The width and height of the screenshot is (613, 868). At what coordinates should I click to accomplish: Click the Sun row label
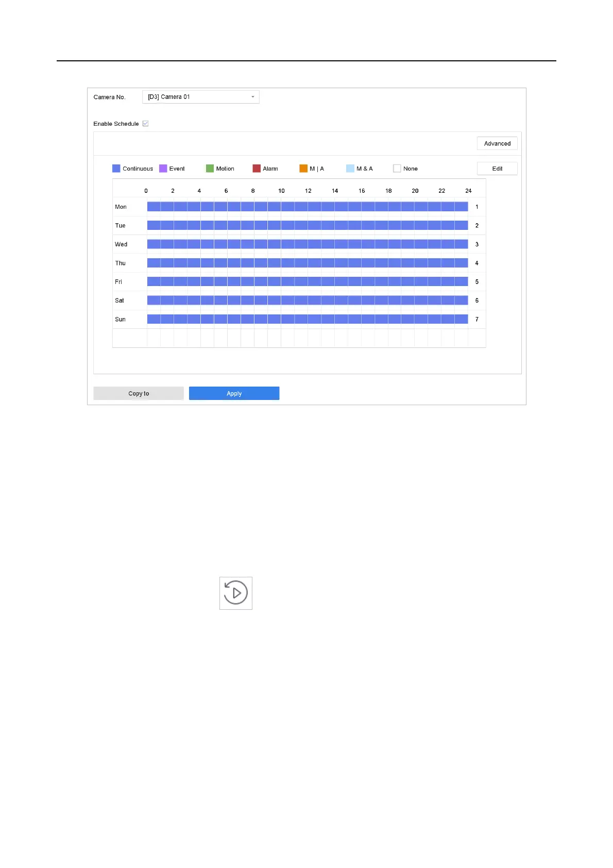(x=120, y=320)
